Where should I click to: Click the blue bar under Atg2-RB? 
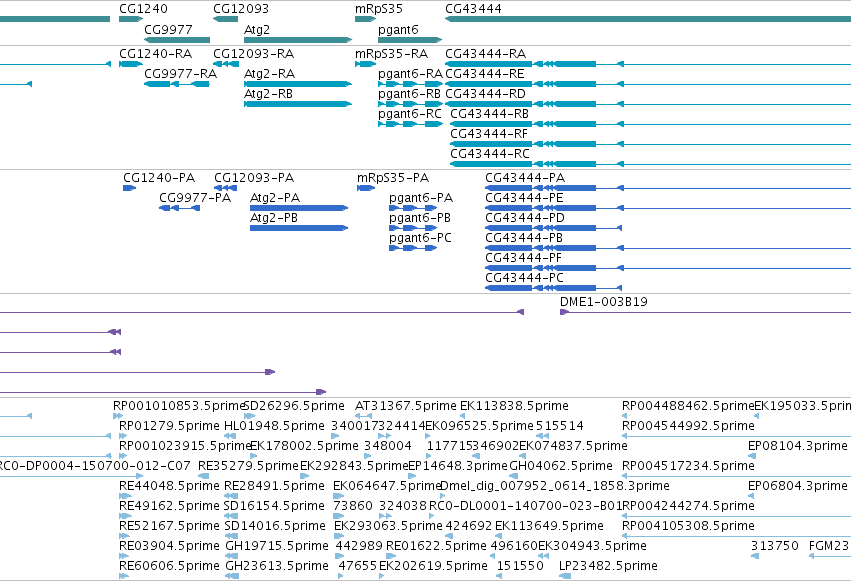[297, 104]
